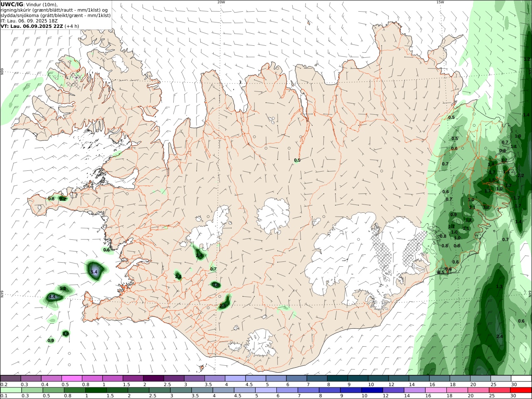Click the Hofsjökull glacier white patch in central Iceland
This screenshot has height=399, width=532.
point(273,214)
